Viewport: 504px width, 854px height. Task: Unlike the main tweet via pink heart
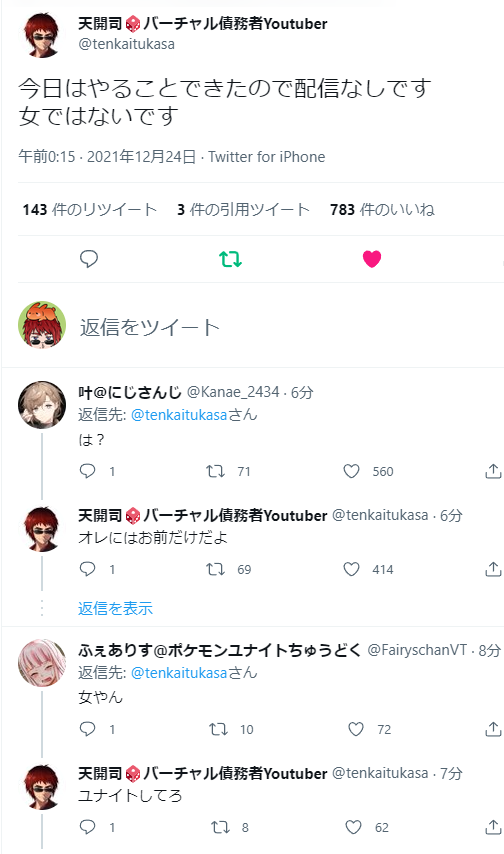tap(372, 259)
